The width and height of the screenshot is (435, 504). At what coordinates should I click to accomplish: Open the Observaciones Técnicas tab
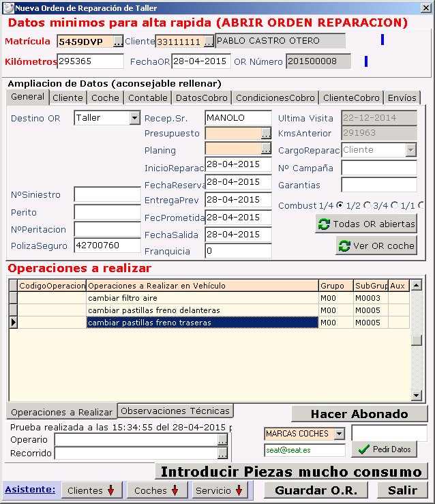[175, 411]
